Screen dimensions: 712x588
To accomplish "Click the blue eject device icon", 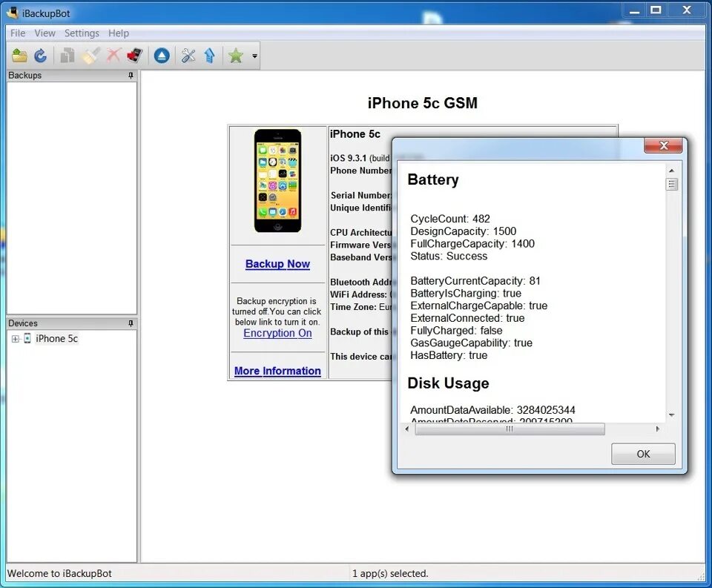I will coord(162,56).
